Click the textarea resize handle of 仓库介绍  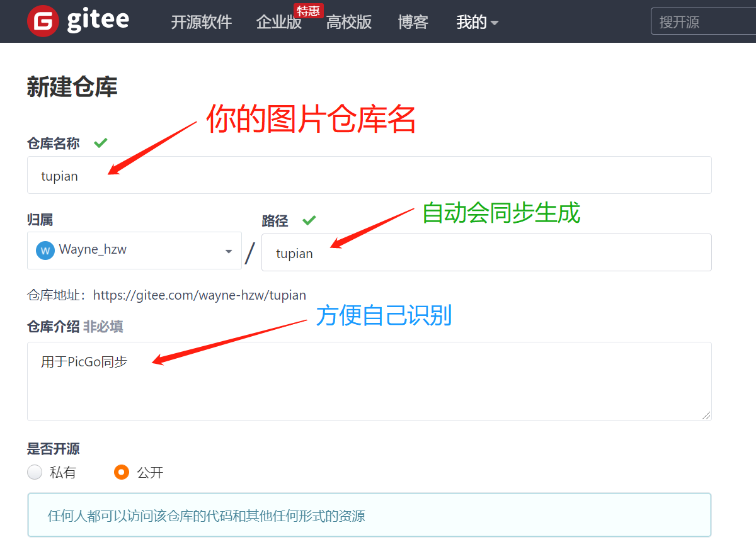click(x=706, y=415)
